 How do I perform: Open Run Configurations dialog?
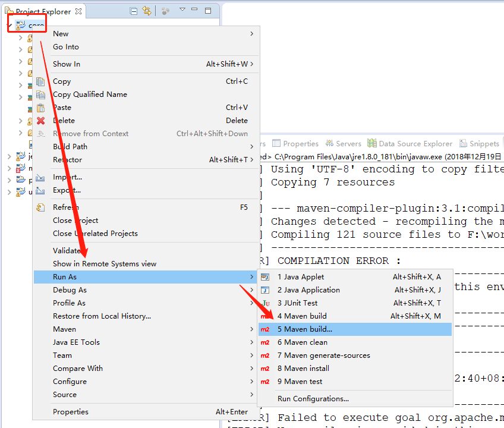click(313, 398)
